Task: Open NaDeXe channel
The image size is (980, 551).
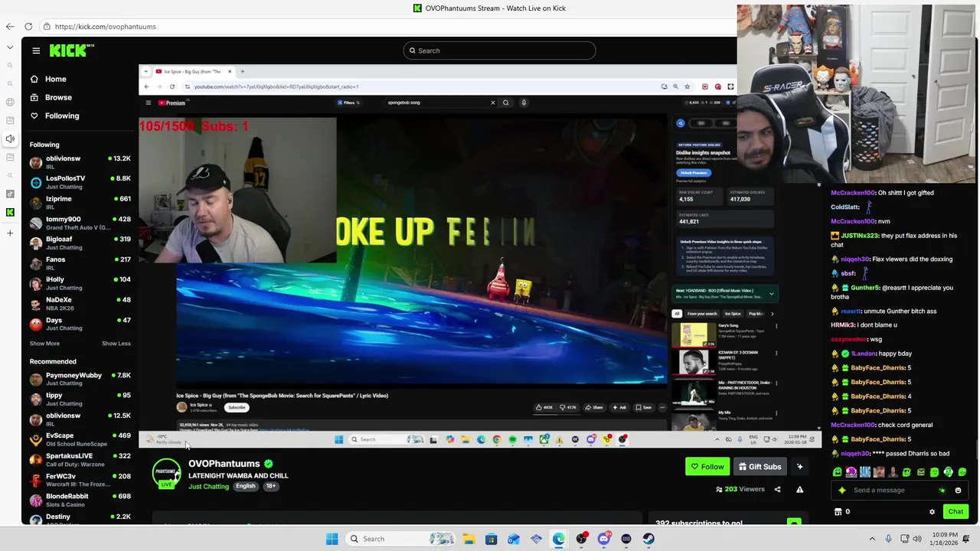Action: click(x=80, y=304)
